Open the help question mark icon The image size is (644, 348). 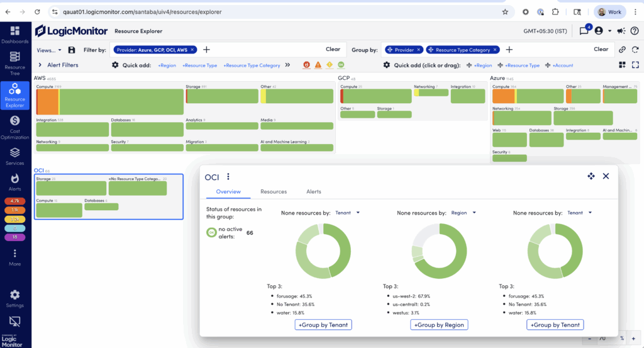tap(635, 31)
